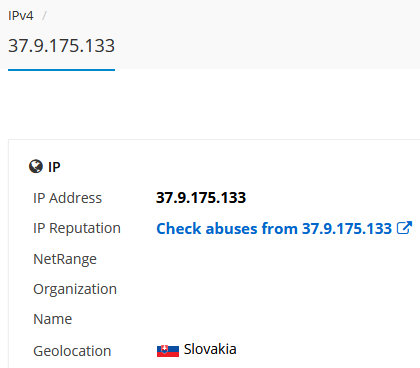
Task: Click the empty Name value area
Action: [283, 319]
